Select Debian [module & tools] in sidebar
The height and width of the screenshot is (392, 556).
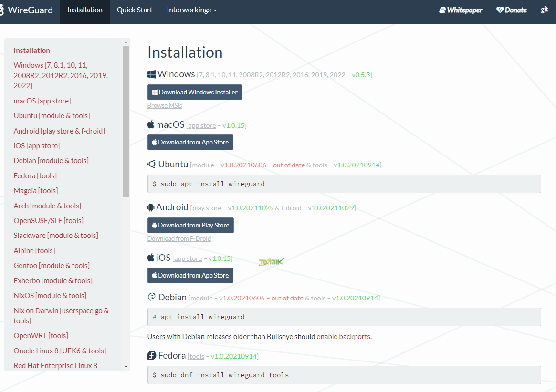[x=51, y=161]
